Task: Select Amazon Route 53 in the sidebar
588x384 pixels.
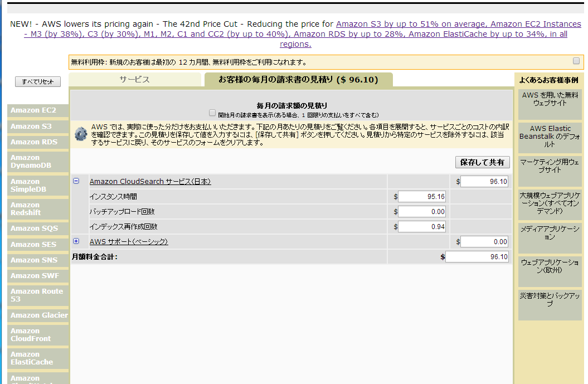Action: pos(38,295)
